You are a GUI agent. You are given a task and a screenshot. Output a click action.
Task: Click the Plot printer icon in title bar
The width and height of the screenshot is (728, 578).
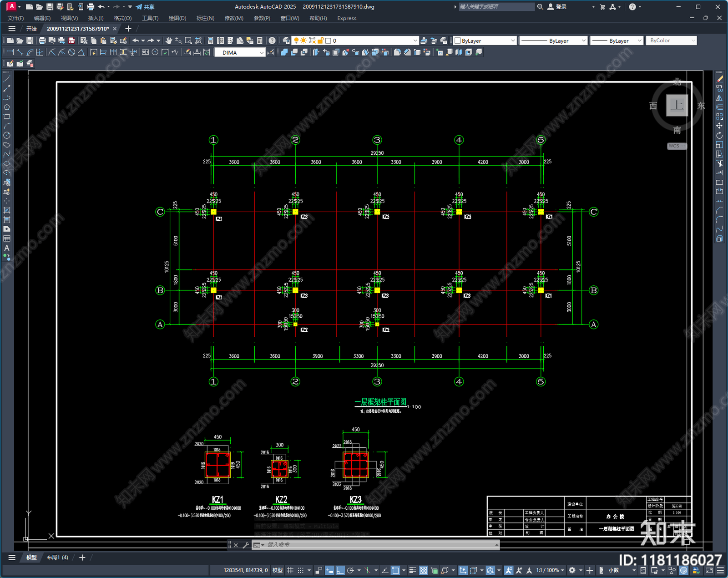[x=91, y=7]
